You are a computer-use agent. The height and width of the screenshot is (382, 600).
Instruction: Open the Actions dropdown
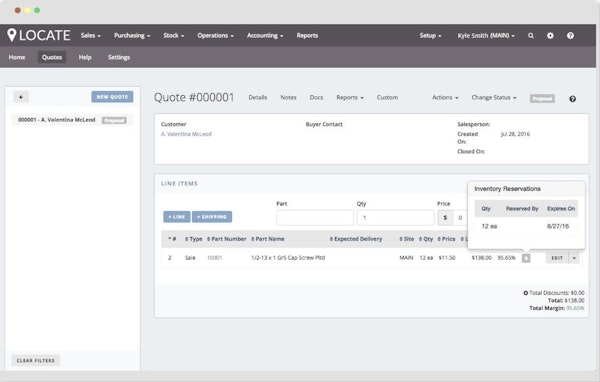click(445, 98)
